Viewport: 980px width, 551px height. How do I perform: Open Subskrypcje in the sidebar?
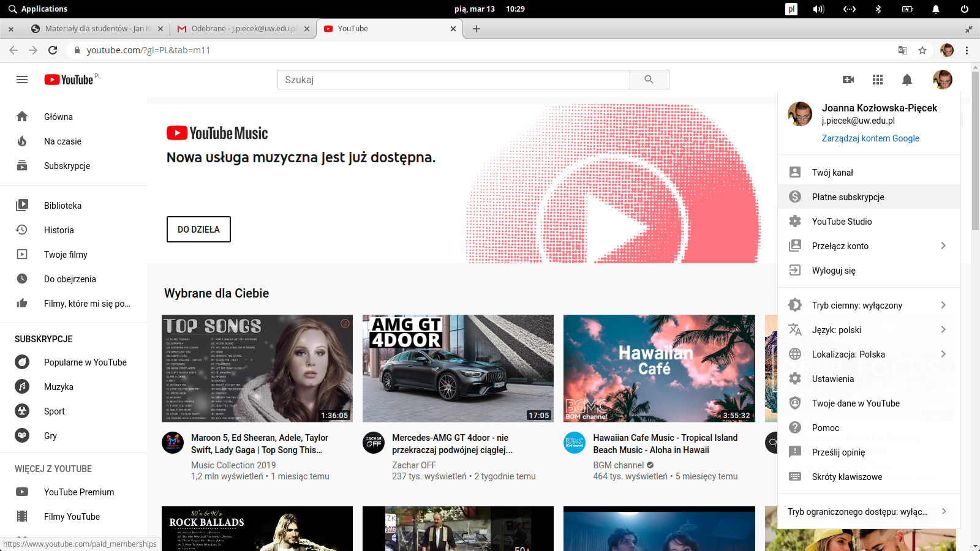(73, 166)
